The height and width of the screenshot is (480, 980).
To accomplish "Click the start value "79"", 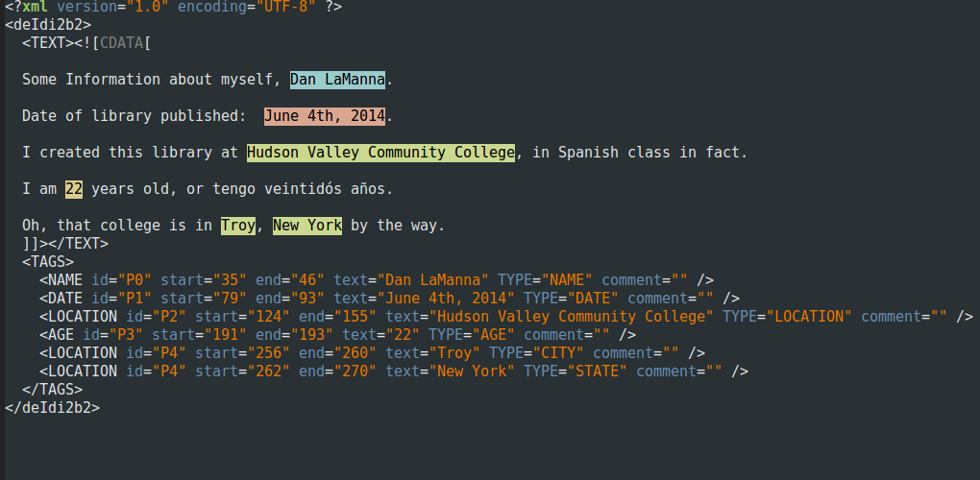I will (x=230, y=299).
